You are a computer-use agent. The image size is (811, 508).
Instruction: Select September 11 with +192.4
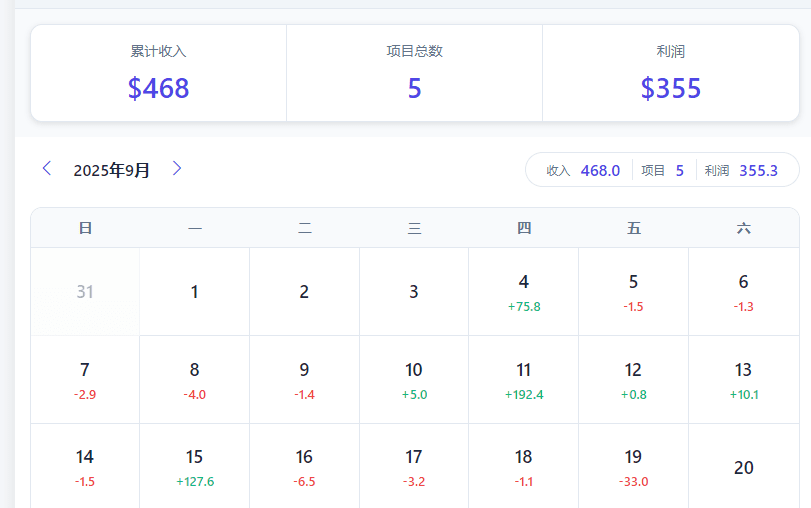[x=524, y=380]
